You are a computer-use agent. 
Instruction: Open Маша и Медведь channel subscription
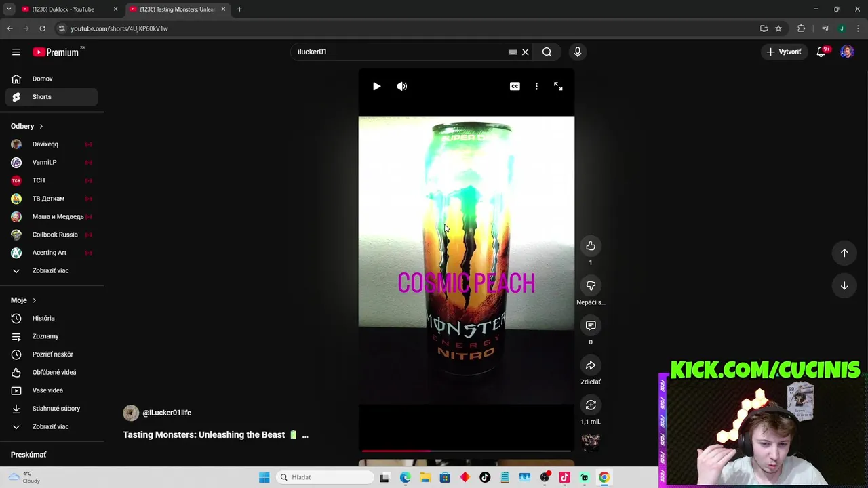tap(52, 217)
